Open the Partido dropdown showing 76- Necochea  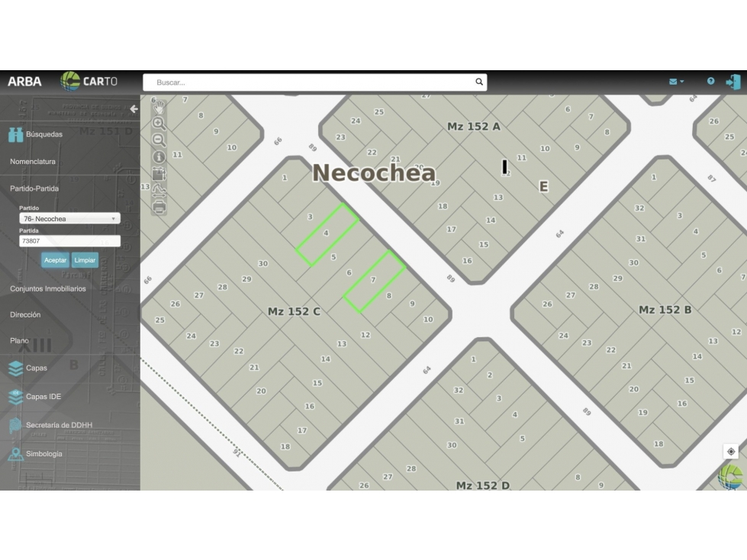69,218
